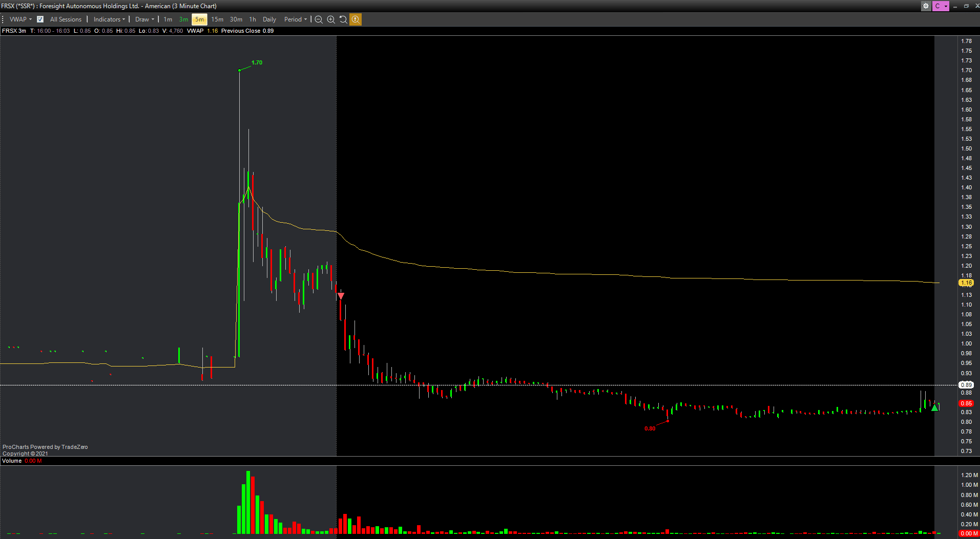Click the 1.50 level on price axis

pyautogui.click(x=966, y=148)
